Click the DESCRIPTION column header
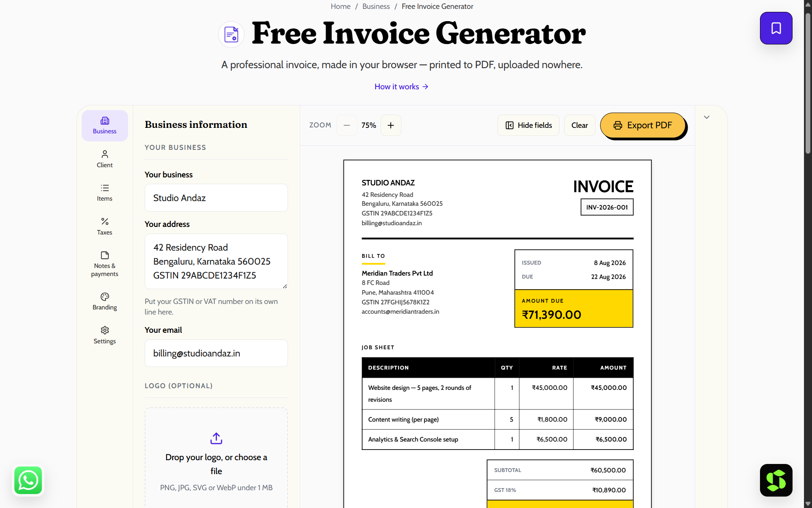The height and width of the screenshot is (508, 812). (x=388, y=368)
